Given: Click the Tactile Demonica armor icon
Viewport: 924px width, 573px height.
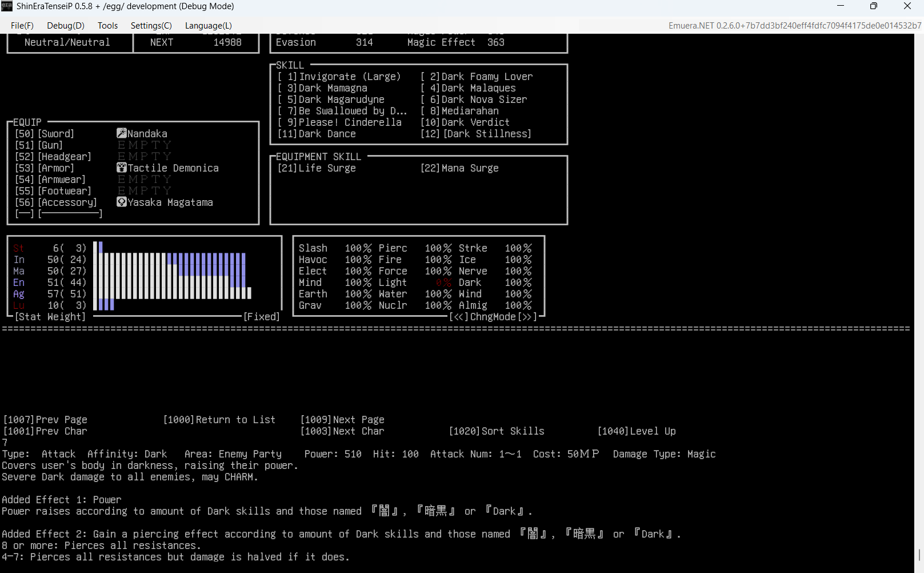Looking at the screenshot, I should [121, 168].
